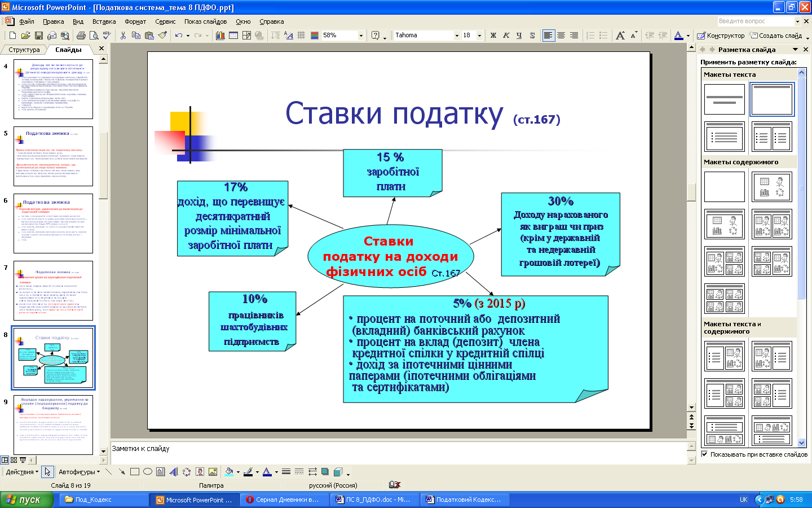Screen dimensions: 812x508
Task: Select the Oval drawing tool
Action: (x=147, y=472)
